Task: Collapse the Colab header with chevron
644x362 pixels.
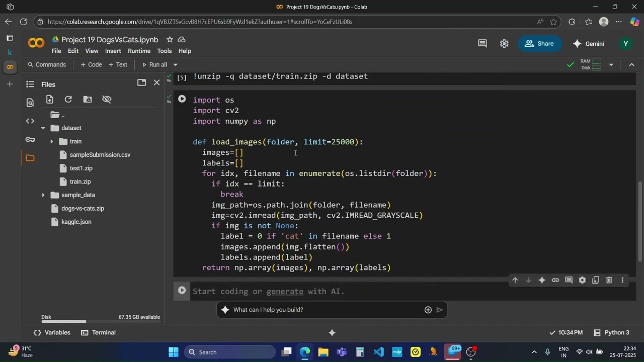Action: pos(632,65)
